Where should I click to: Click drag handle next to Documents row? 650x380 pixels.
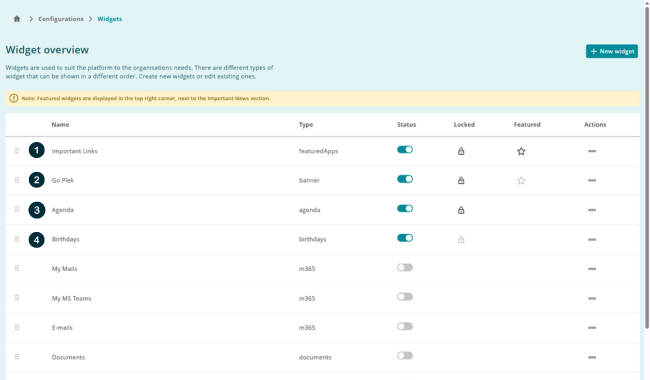(17, 357)
